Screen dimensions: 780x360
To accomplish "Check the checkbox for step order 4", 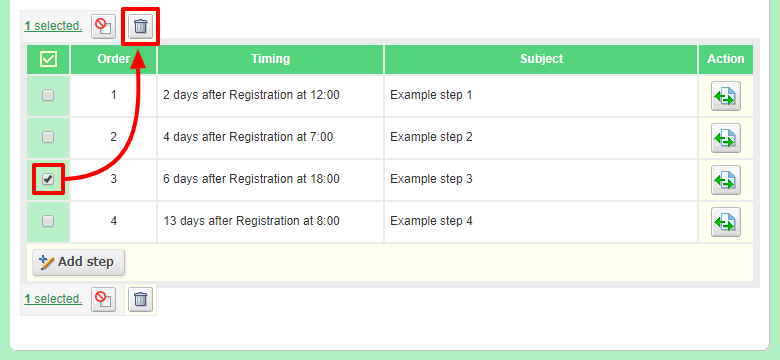I will tap(48, 221).
